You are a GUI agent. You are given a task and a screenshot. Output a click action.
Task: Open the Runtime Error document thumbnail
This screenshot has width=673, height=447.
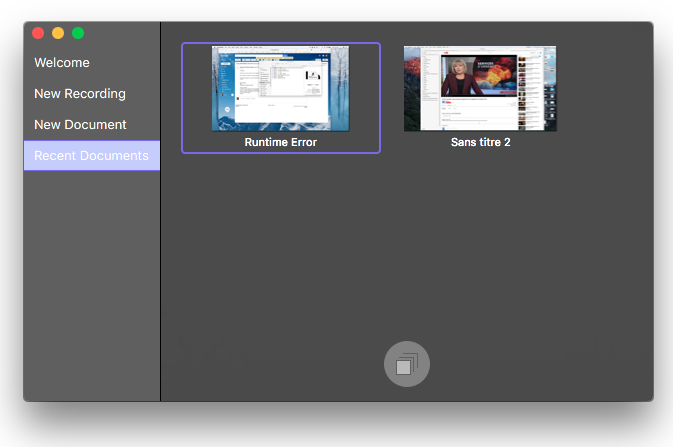click(281, 88)
